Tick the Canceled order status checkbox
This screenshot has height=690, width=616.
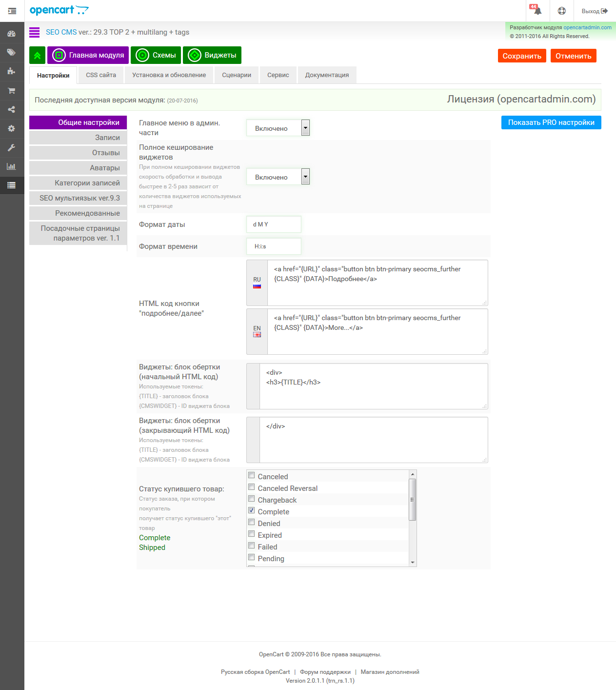(252, 475)
